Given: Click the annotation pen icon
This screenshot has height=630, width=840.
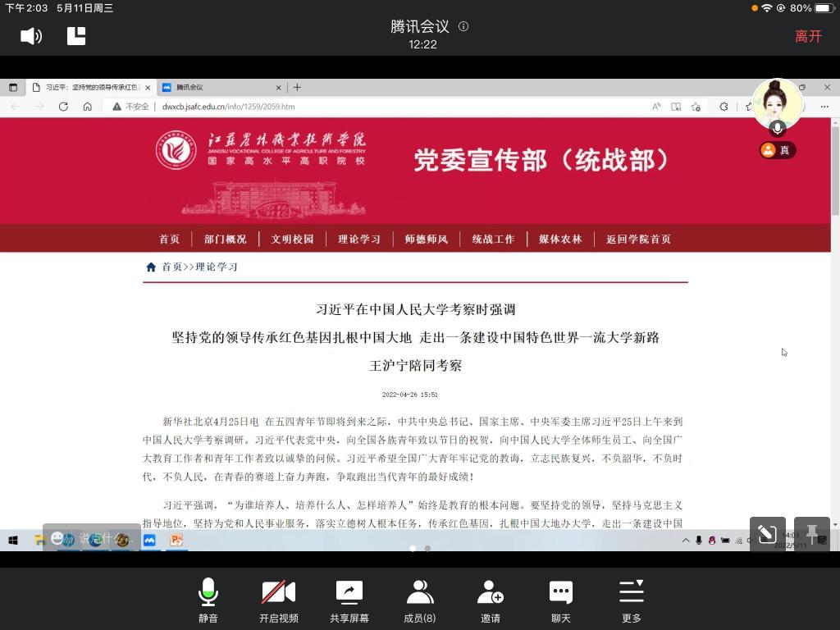Looking at the screenshot, I should pos(767,535).
